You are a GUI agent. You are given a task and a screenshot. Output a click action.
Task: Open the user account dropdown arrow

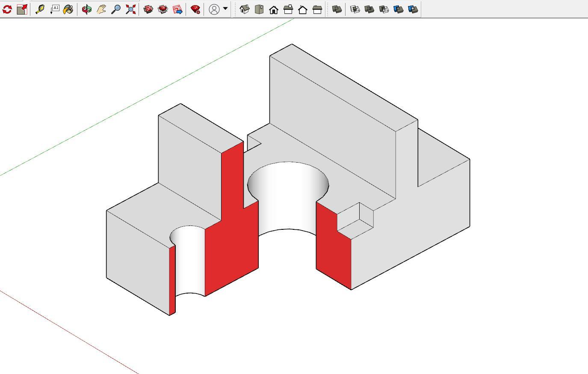tap(225, 9)
